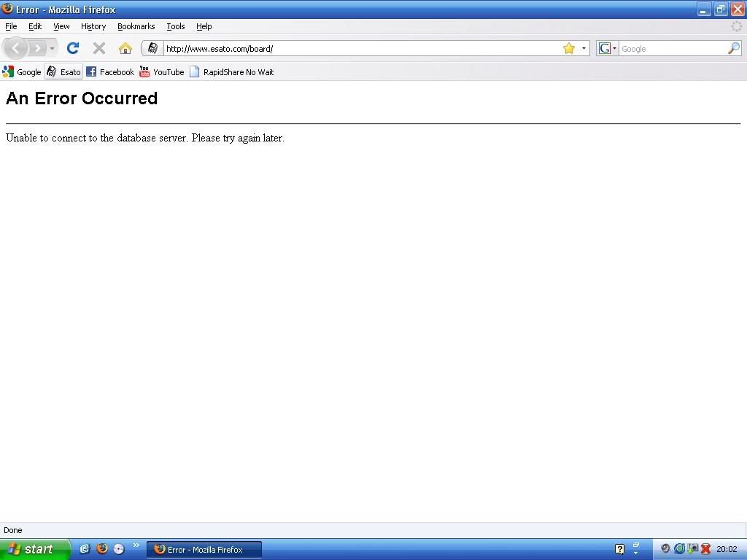Screen dimensions: 747x560
Task: Reload the current page
Action: (73, 48)
